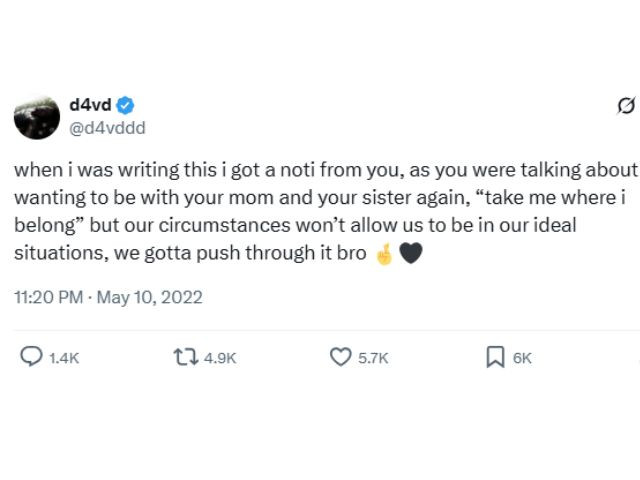Repost the tweet using the retweet icon
Image resolution: width=640 pixels, height=480 pixels.
tap(185, 357)
